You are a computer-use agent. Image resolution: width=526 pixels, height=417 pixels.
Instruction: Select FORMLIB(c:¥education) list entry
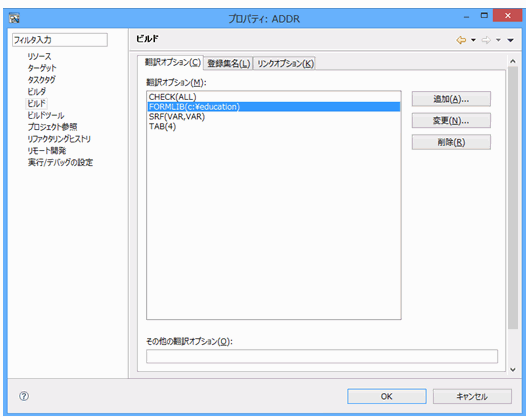pyautogui.click(x=273, y=107)
